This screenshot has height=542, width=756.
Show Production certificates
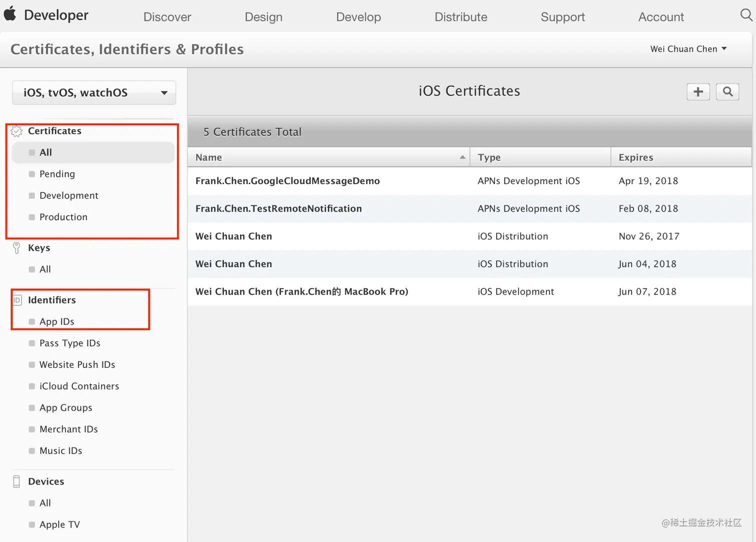[x=63, y=217]
